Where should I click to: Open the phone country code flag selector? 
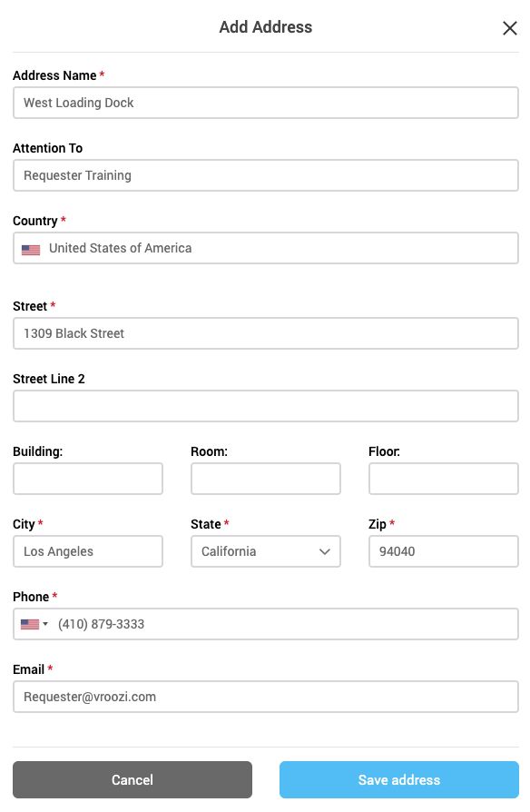[x=34, y=624]
